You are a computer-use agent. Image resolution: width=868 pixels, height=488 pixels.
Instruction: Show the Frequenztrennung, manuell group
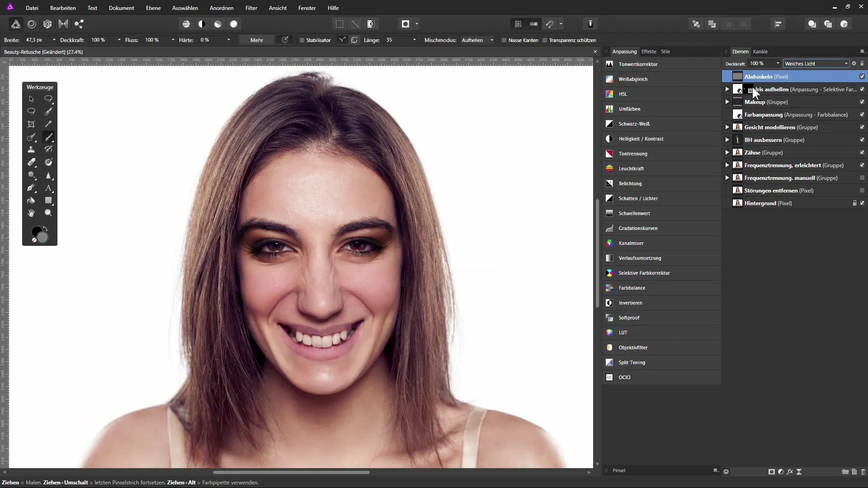pyautogui.click(x=862, y=178)
